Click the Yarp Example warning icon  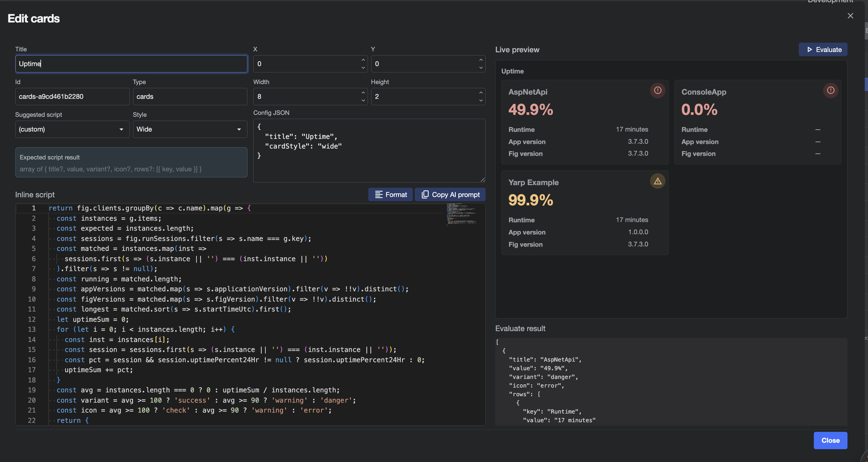(657, 181)
